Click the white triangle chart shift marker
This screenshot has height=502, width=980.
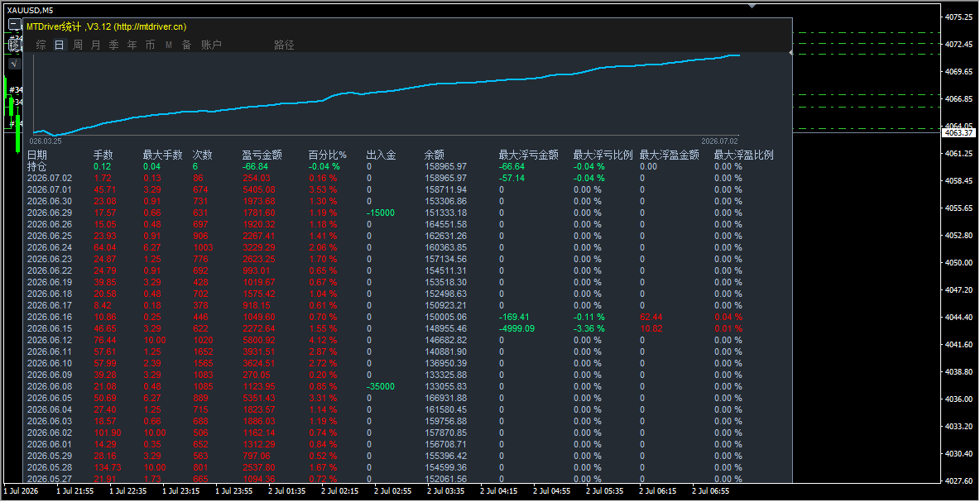point(752,5)
